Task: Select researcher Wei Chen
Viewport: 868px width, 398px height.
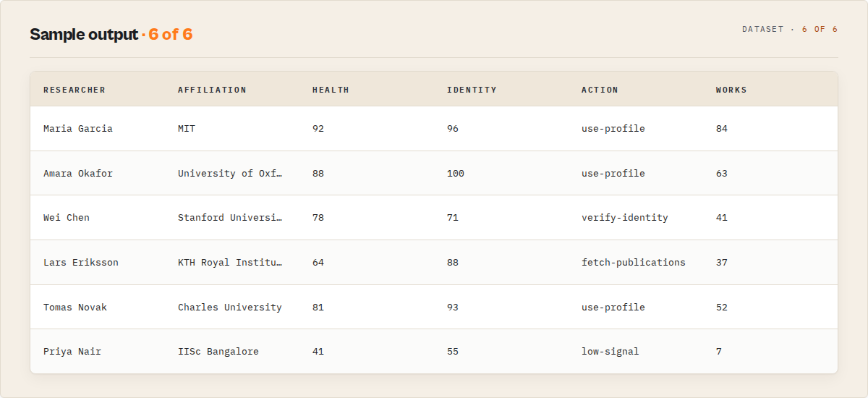Action: (67, 218)
